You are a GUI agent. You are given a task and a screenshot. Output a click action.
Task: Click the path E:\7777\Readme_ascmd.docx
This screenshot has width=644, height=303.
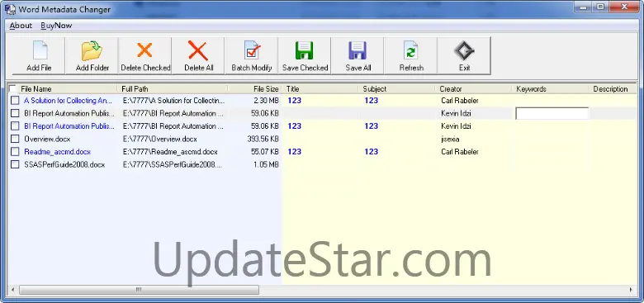(170, 152)
